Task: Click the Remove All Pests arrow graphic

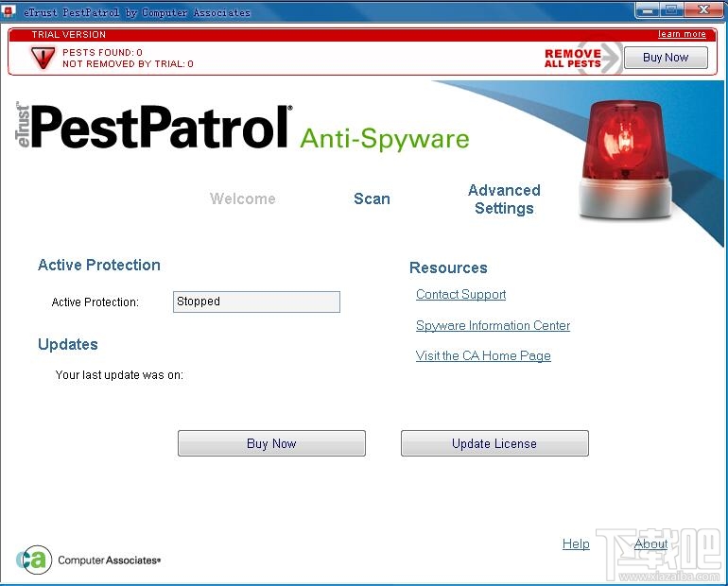Action: [582, 58]
